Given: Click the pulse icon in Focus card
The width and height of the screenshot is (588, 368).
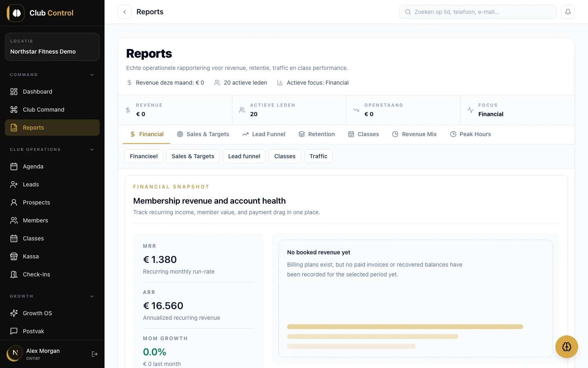Looking at the screenshot, I should pos(470,110).
